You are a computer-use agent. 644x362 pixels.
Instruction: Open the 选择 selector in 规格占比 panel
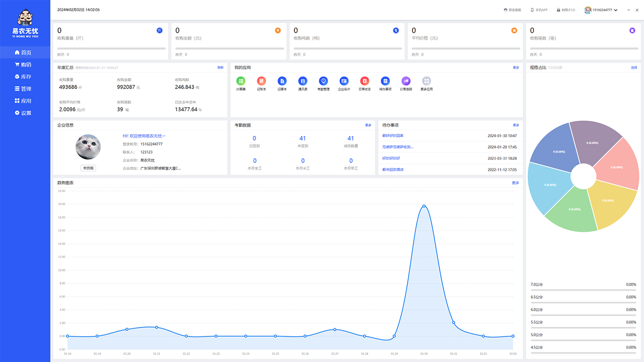tap(633, 67)
